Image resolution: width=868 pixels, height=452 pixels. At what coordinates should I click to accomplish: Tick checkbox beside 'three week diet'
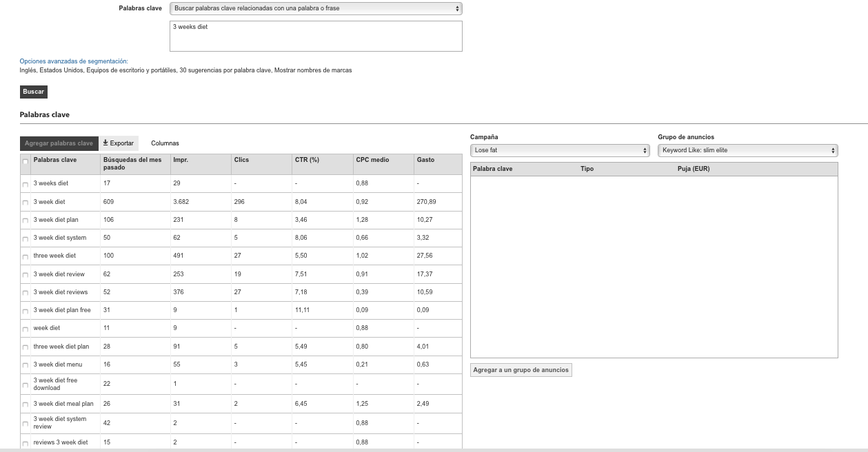[26, 256]
